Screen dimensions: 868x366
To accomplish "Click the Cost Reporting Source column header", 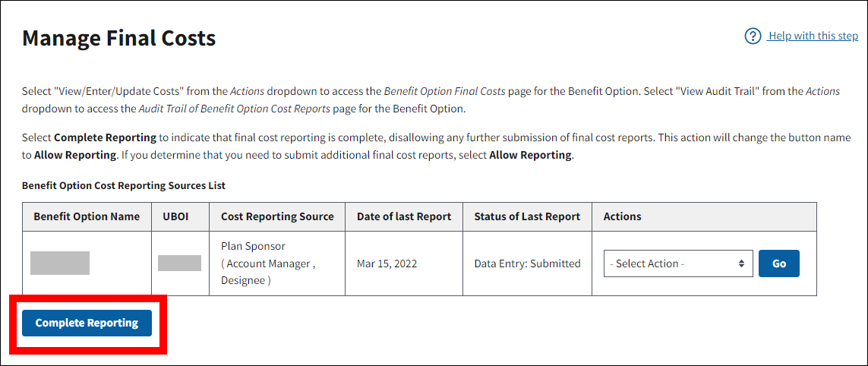I will 277,216.
